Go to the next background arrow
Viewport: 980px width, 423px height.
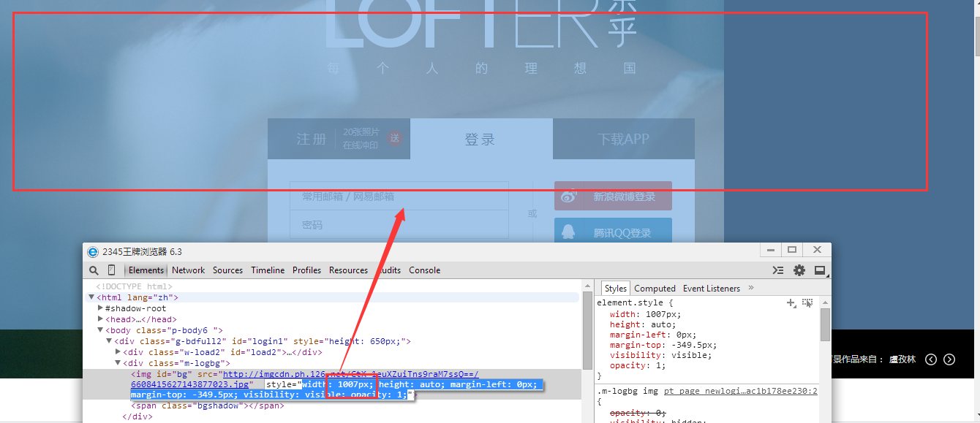coord(949,359)
